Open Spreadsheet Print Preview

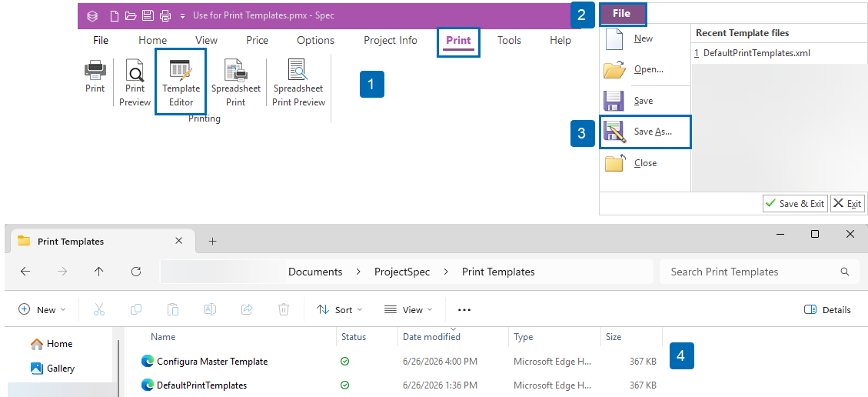tap(298, 82)
